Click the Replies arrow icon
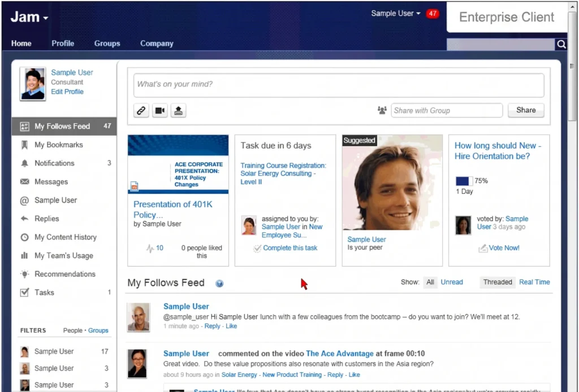The width and height of the screenshot is (579, 392). click(x=24, y=219)
